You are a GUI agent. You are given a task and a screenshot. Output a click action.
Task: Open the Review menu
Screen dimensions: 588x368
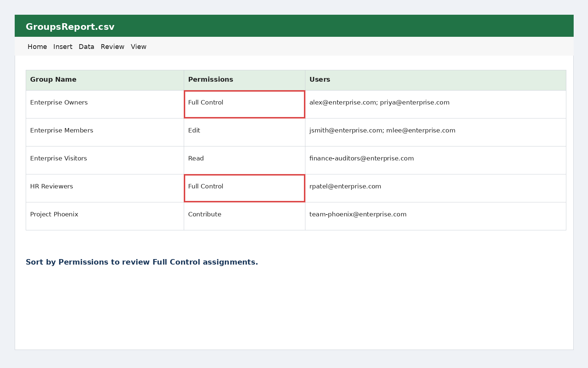pos(112,47)
